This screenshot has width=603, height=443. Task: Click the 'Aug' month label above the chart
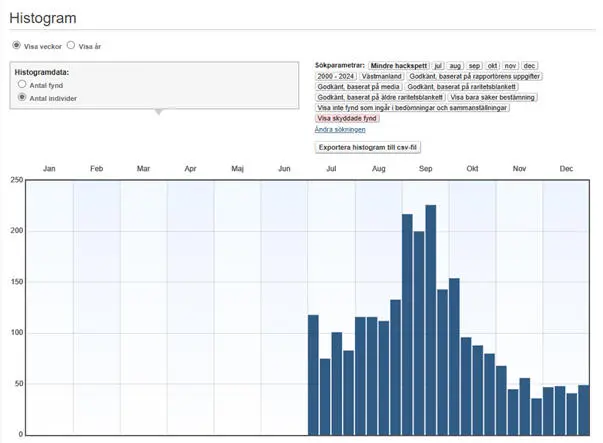379,169
